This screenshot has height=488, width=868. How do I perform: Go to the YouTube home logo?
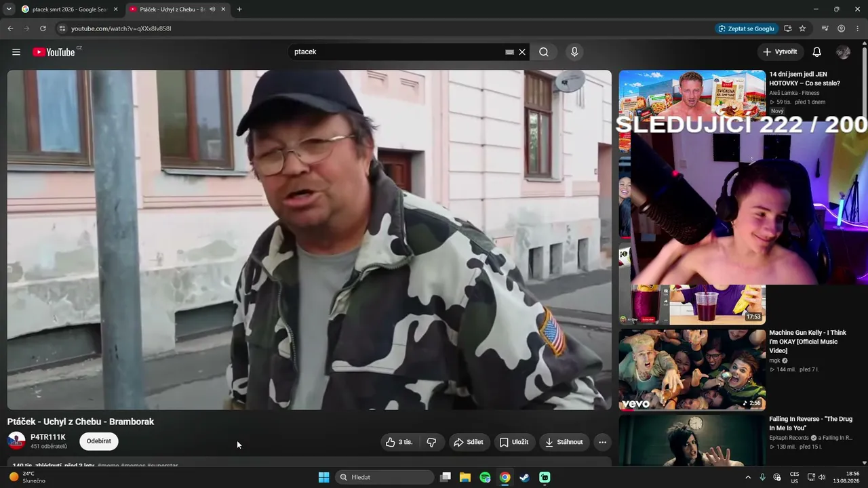(54, 52)
